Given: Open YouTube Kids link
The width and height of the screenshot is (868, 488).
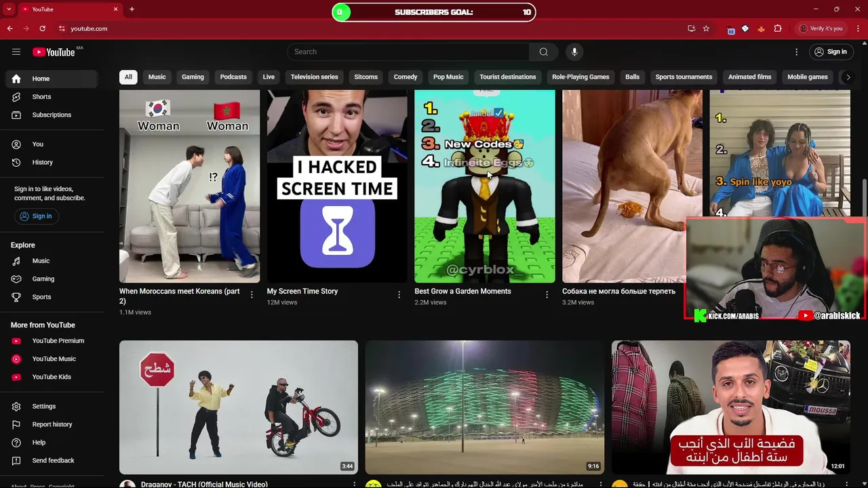Looking at the screenshot, I should (x=52, y=377).
